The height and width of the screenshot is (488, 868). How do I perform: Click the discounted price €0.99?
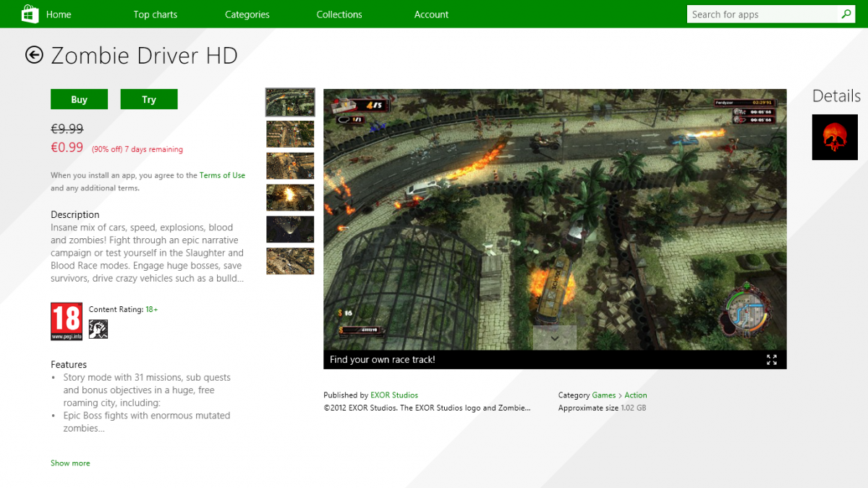point(67,147)
